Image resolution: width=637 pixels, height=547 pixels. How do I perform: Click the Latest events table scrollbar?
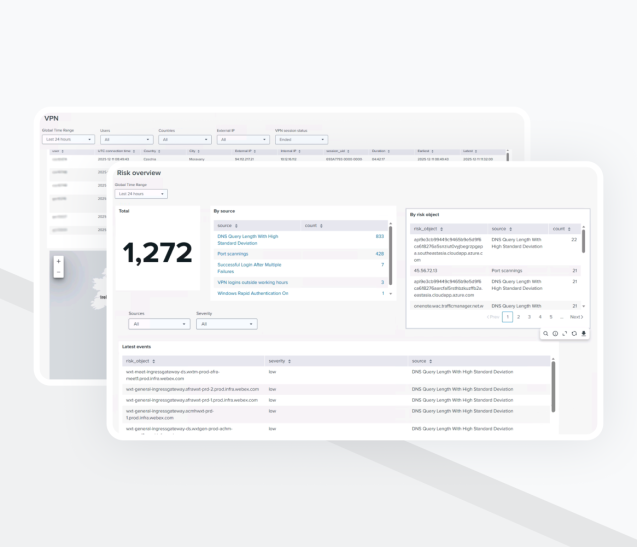[552, 385]
